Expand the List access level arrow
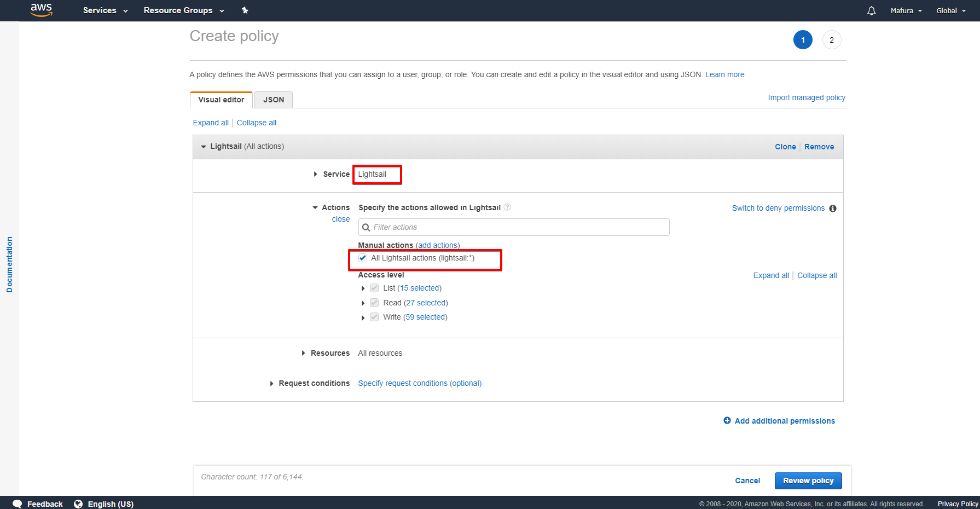980x509 pixels. 363,288
